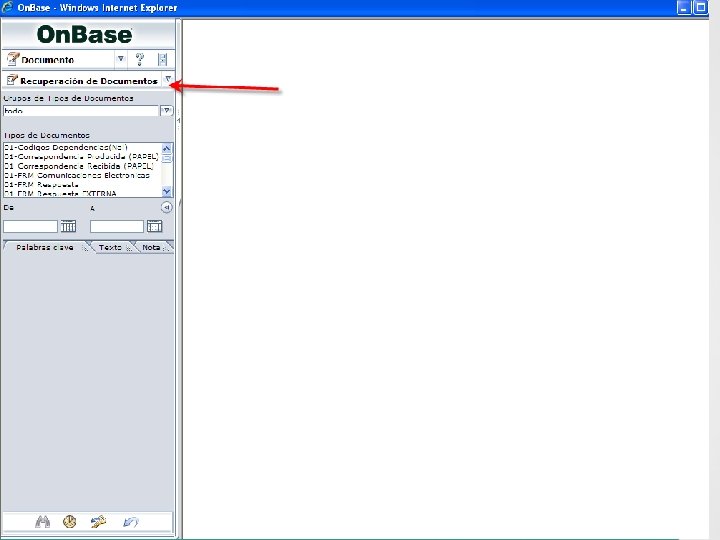
Task: Click the clock history icon at bottom
Action: click(x=70, y=522)
